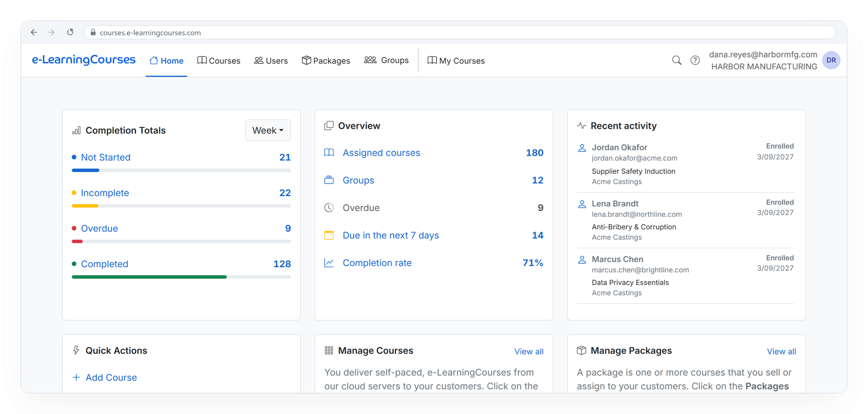Click the e-LearningCourses logo
868x414 pixels.
click(84, 60)
